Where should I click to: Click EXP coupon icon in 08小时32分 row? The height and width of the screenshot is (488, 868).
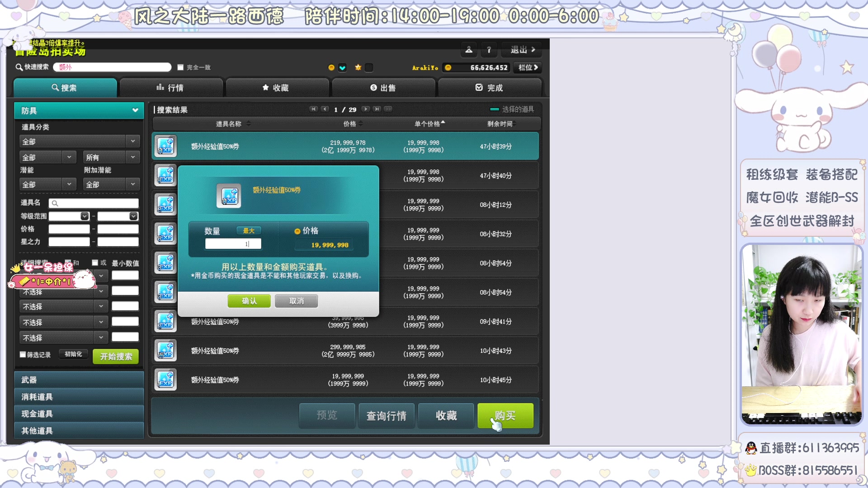tap(165, 234)
